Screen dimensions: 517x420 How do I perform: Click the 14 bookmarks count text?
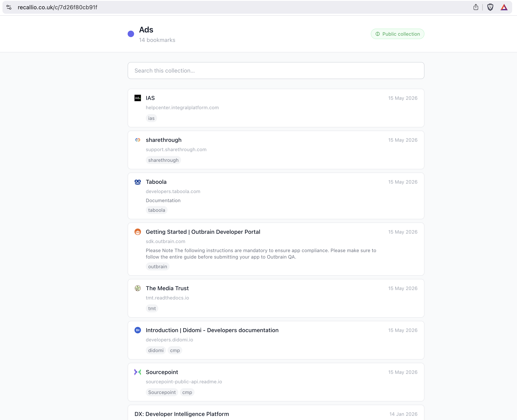coord(157,40)
